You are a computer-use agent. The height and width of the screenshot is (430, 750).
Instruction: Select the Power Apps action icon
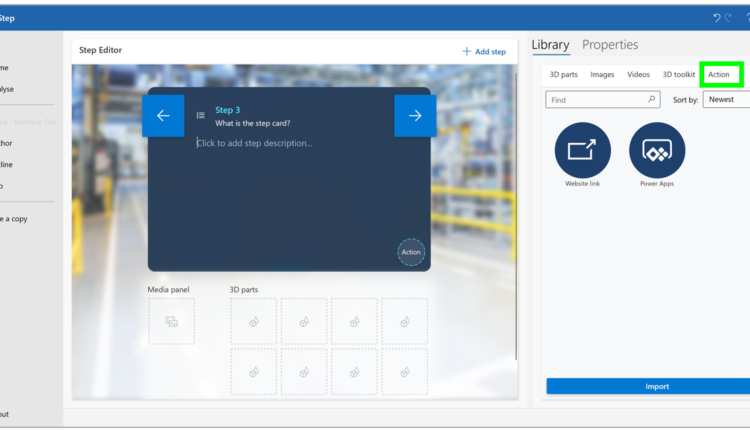(656, 150)
